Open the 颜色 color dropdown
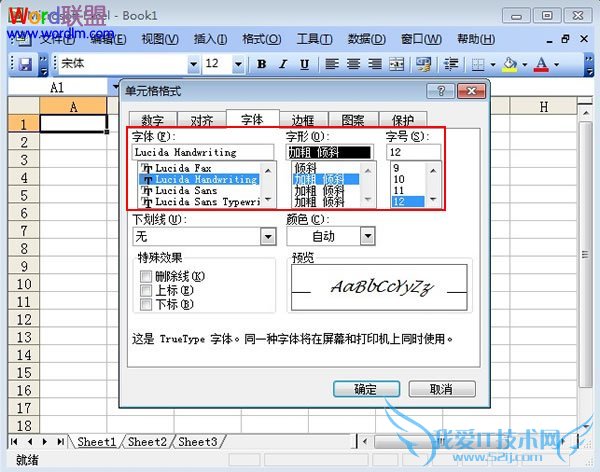The image size is (600, 472). point(367,236)
